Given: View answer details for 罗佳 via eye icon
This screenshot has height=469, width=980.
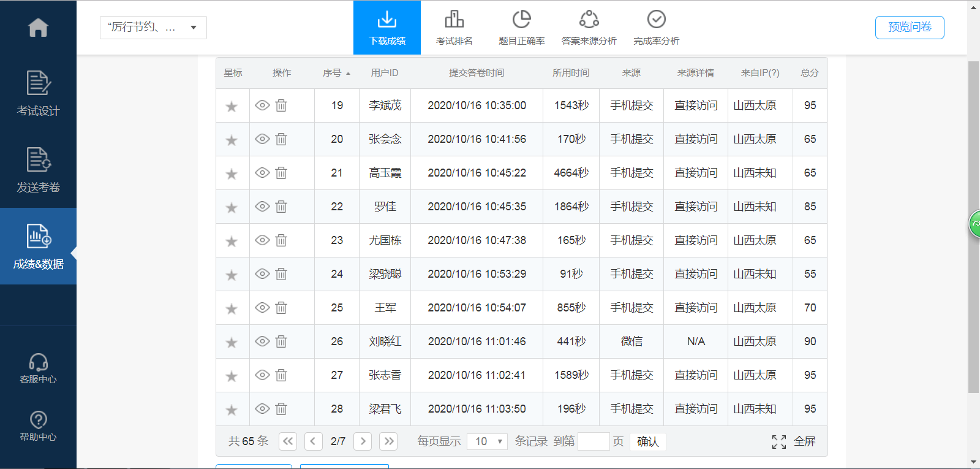Looking at the screenshot, I should [262, 207].
